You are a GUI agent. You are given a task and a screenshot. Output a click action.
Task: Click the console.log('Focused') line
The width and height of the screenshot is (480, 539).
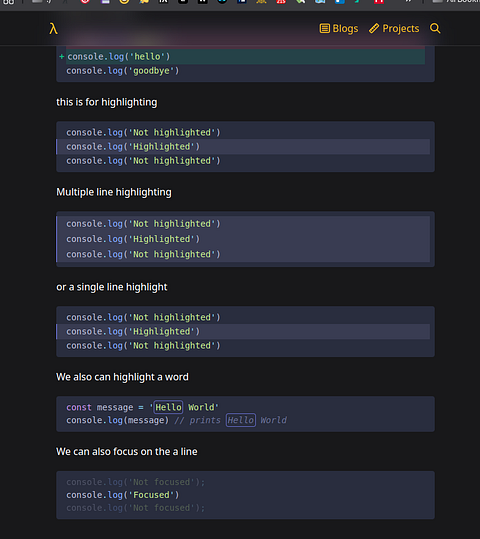pyautogui.click(x=123, y=495)
